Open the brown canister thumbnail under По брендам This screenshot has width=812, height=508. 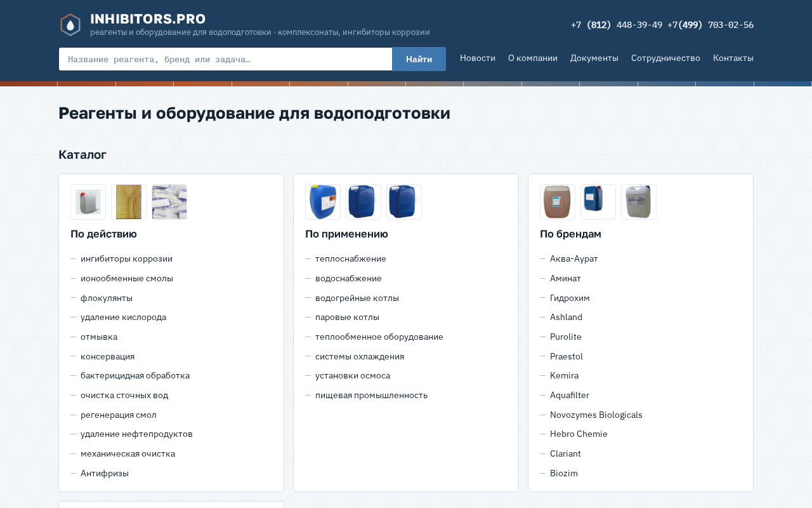558,202
